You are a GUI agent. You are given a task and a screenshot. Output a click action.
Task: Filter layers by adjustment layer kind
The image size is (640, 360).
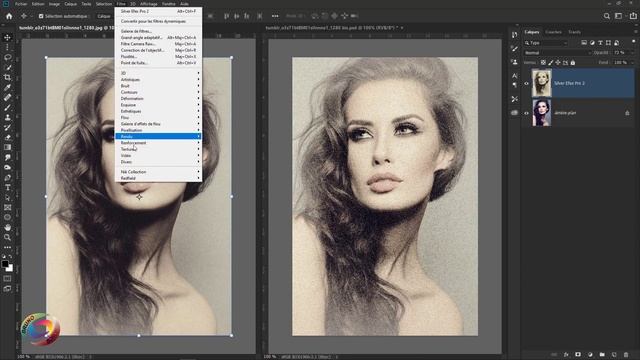pos(592,42)
